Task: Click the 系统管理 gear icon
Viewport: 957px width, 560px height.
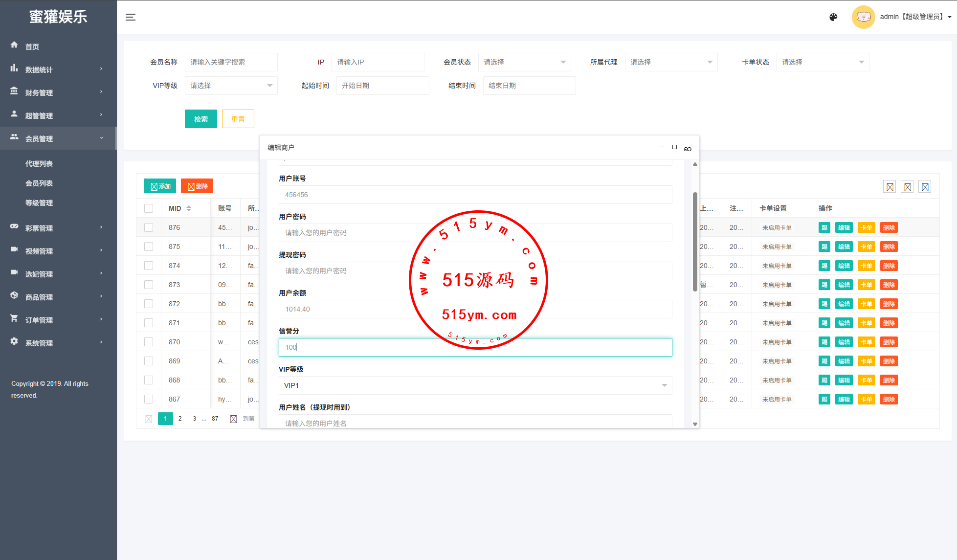Action: (x=14, y=341)
